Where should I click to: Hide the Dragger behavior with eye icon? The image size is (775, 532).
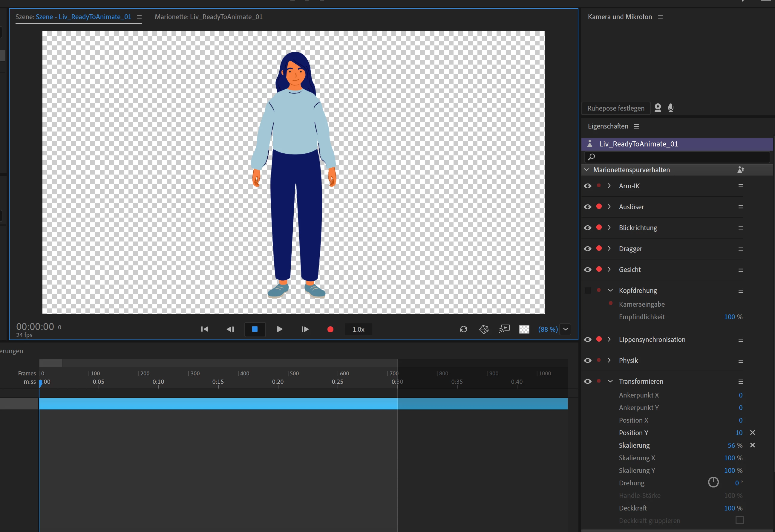click(x=588, y=249)
